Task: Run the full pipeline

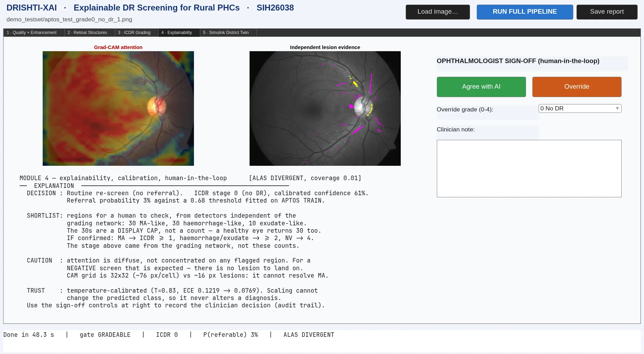Action: 525,12
